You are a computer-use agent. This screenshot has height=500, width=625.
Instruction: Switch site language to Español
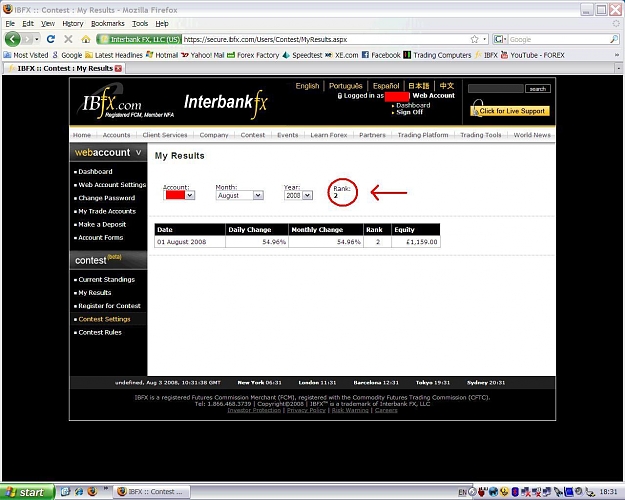click(x=386, y=86)
